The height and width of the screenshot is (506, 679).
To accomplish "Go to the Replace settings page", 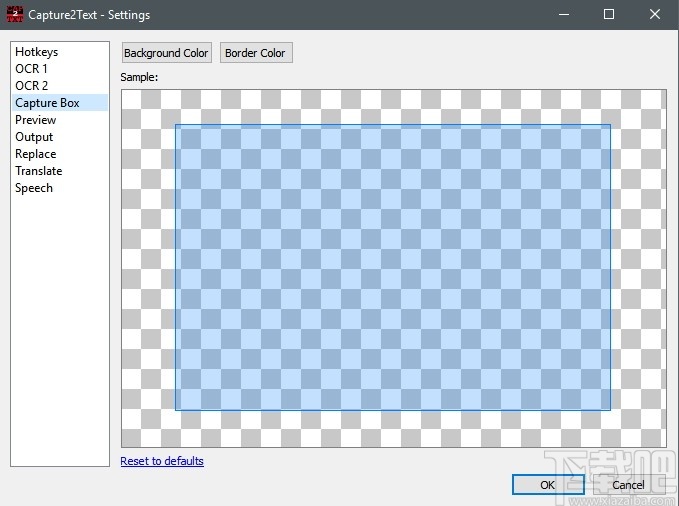I will click(60, 154).
